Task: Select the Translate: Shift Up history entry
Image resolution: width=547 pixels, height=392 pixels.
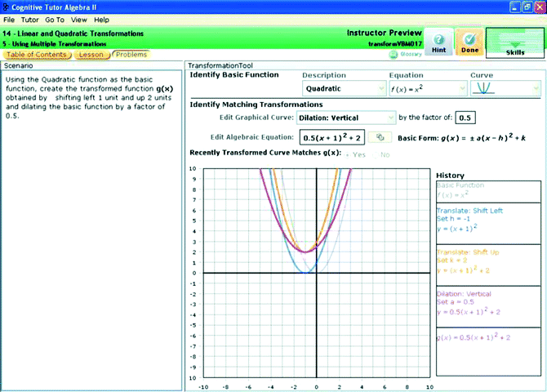Action: point(488,265)
